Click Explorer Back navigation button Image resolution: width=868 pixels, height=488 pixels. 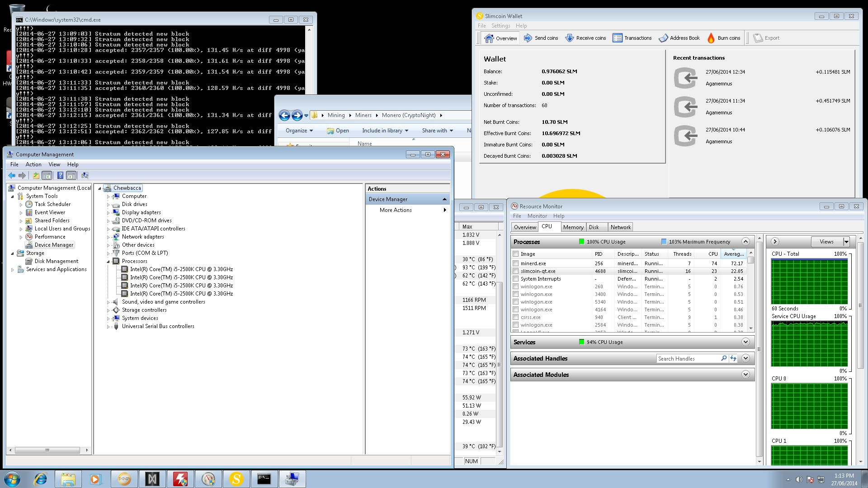point(284,116)
